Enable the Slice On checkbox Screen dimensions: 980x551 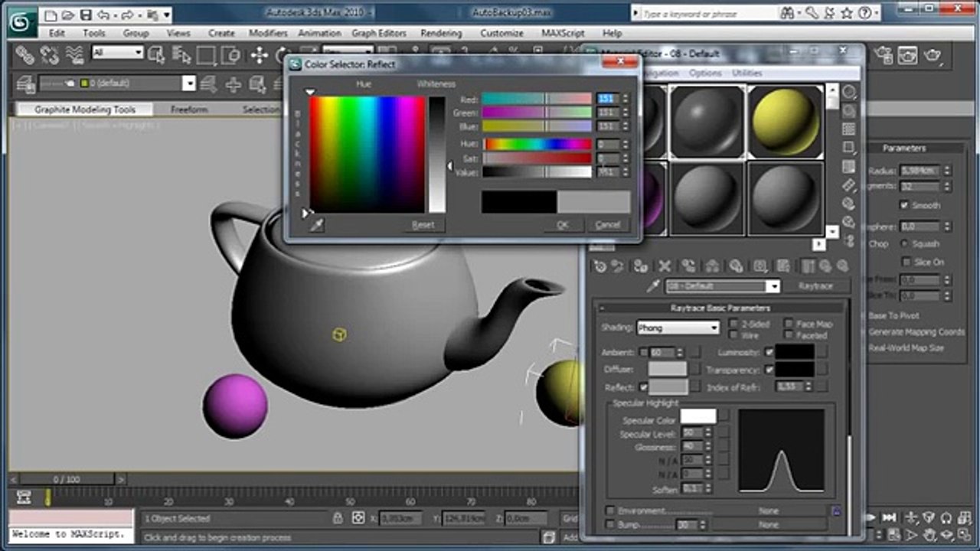point(906,262)
